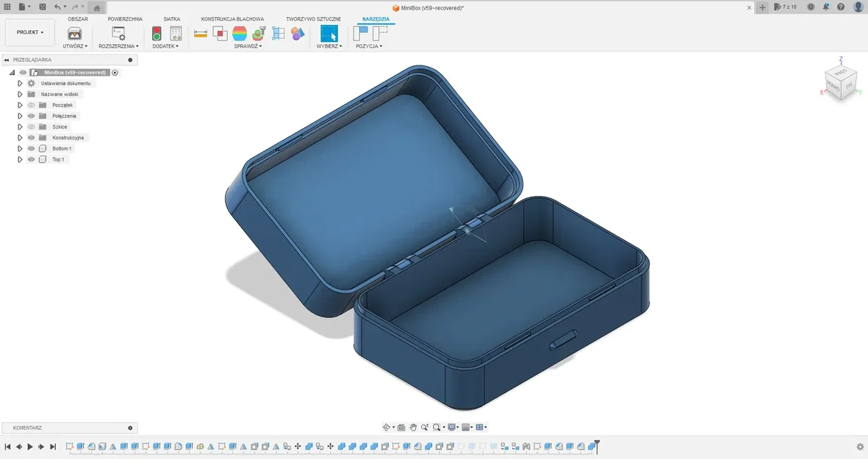The height and width of the screenshot is (459, 868).
Task: Open the document settings gear for MiniBox
Action: point(32,83)
